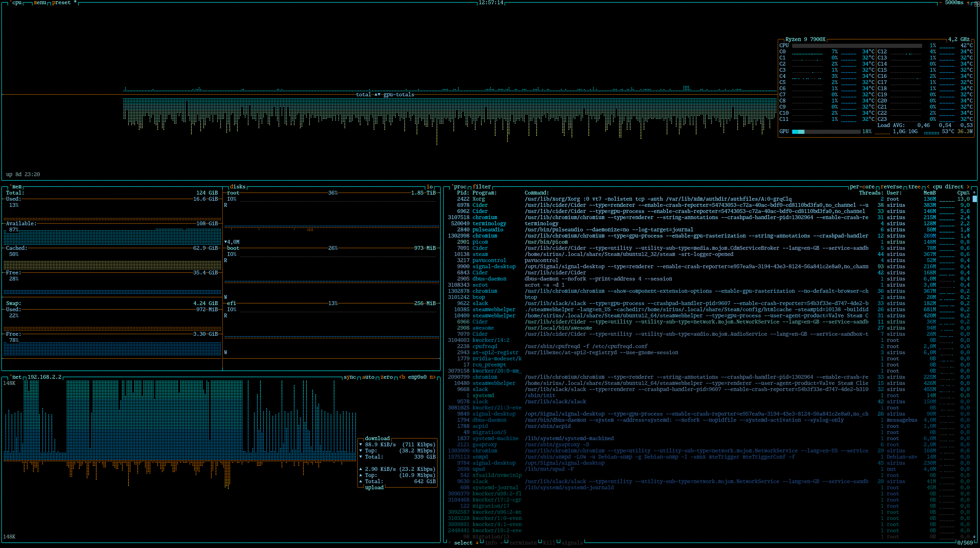Toggle net sync scaling
Image resolution: width=980 pixels, height=548 pixels.
[350, 377]
